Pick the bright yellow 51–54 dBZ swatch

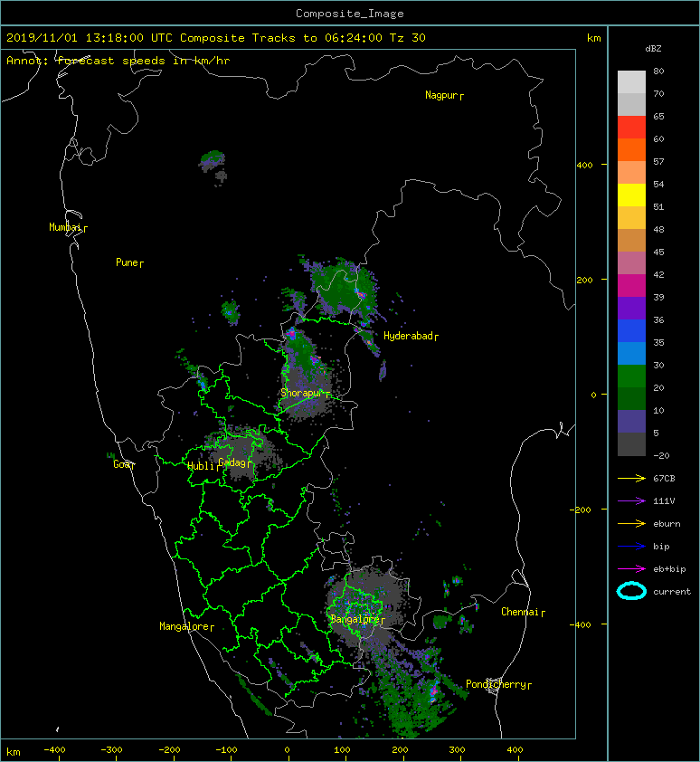coord(631,195)
